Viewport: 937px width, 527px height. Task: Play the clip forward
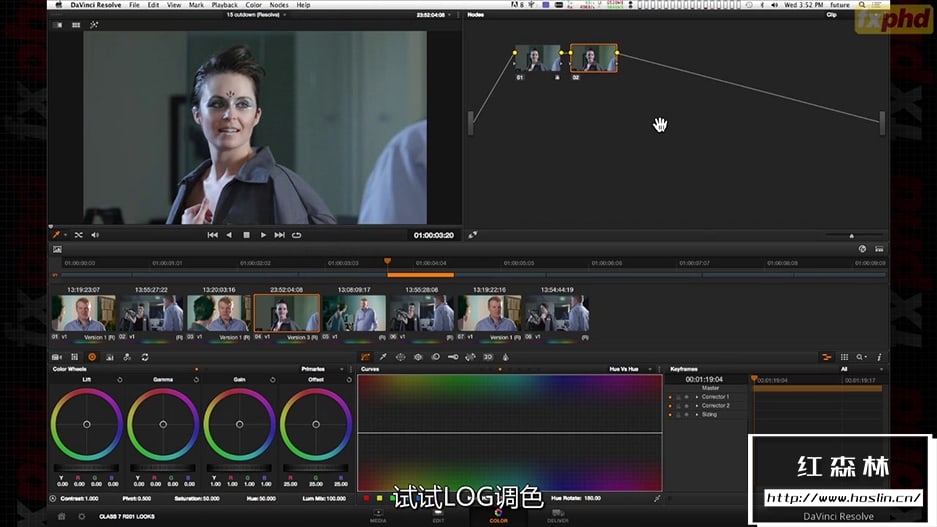(x=263, y=235)
